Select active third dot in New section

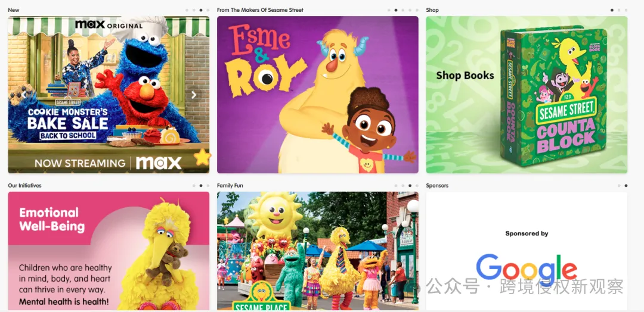click(201, 10)
